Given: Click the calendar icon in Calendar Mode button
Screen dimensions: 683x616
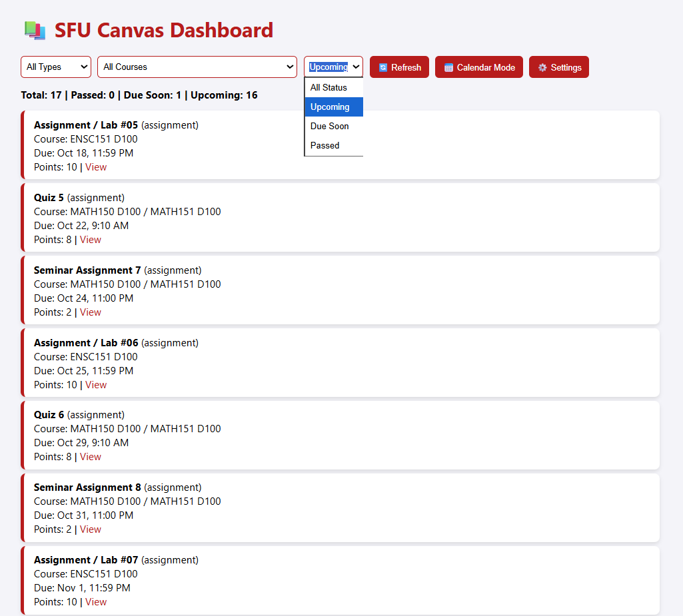Looking at the screenshot, I should click(x=448, y=67).
